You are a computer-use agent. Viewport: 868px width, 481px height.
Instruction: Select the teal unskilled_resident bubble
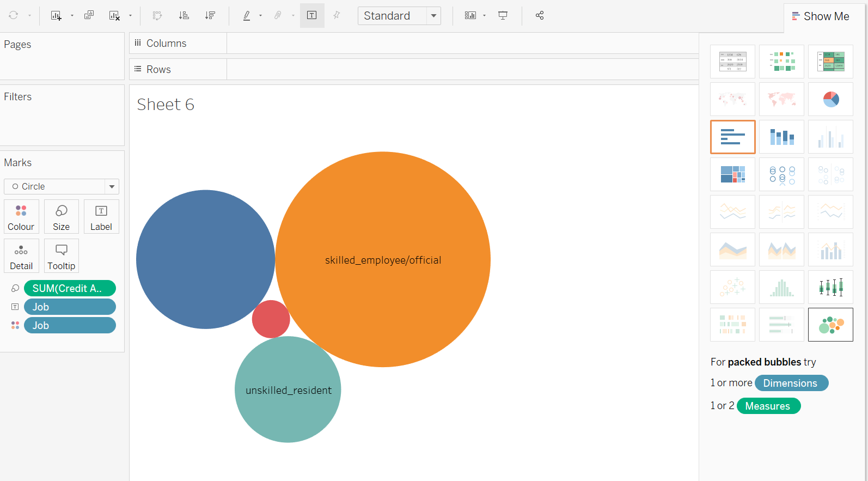coord(288,389)
